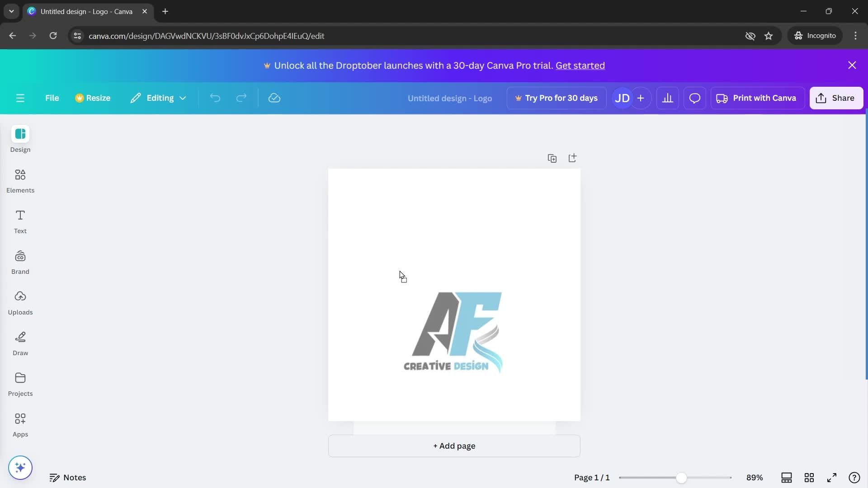Click the Add page button
The image size is (868, 488).
454,445
